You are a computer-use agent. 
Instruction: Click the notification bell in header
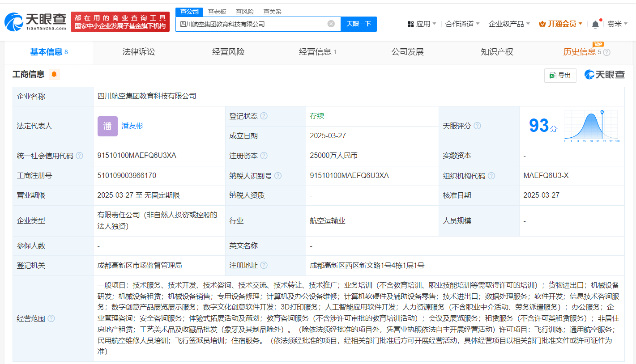click(595, 24)
